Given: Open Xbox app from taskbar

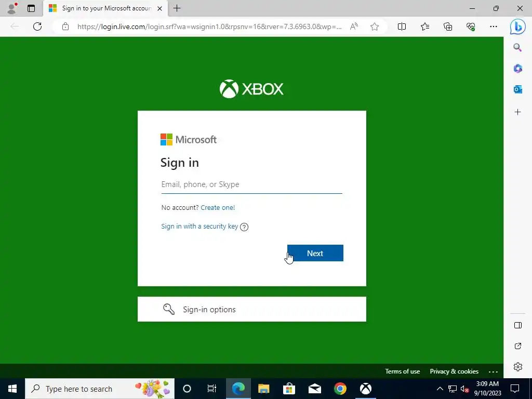Looking at the screenshot, I should (x=365, y=389).
